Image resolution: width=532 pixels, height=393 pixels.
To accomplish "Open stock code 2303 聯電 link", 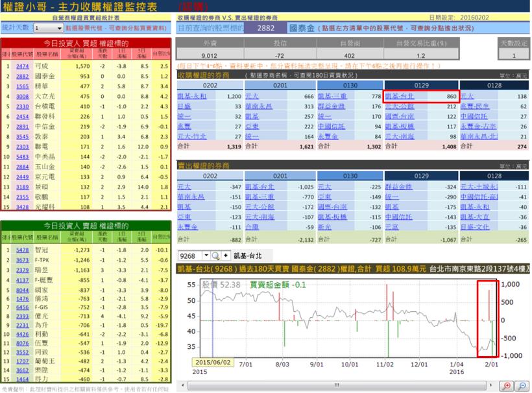I will click(x=23, y=147).
